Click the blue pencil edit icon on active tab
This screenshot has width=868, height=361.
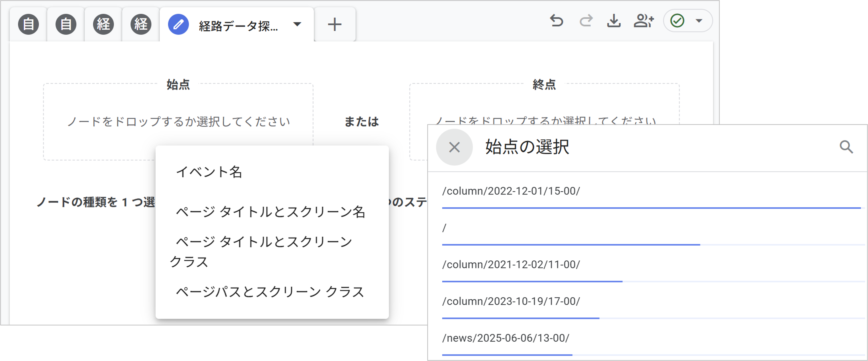(178, 24)
